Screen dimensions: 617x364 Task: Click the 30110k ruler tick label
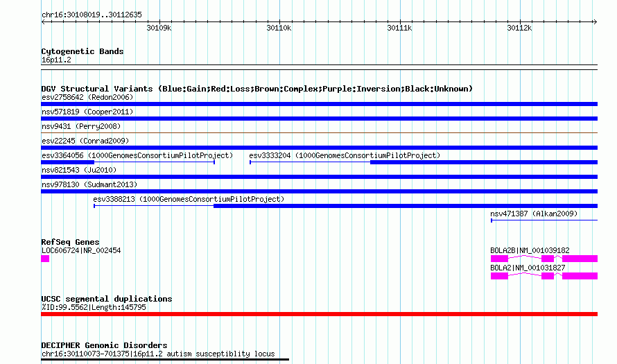tap(279, 28)
